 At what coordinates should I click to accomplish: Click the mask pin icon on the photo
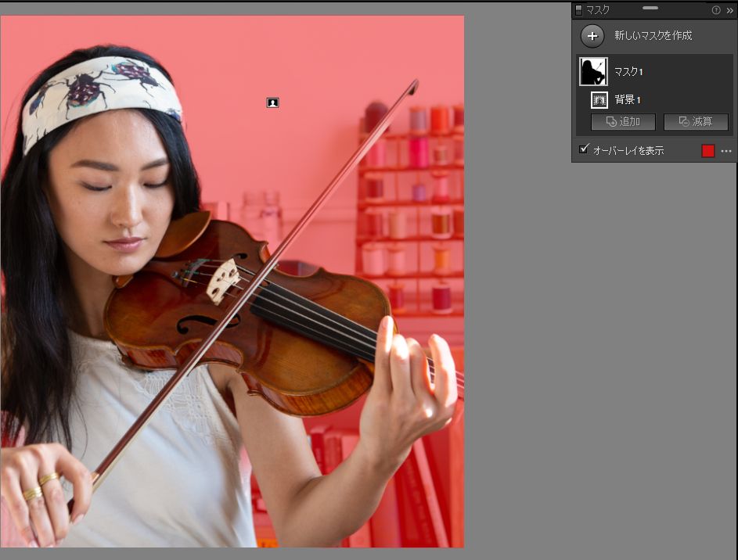pyautogui.click(x=272, y=102)
